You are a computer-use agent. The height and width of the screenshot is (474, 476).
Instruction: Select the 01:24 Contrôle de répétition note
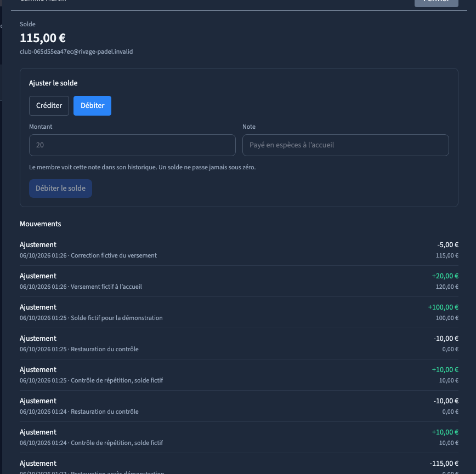point(117,443)
